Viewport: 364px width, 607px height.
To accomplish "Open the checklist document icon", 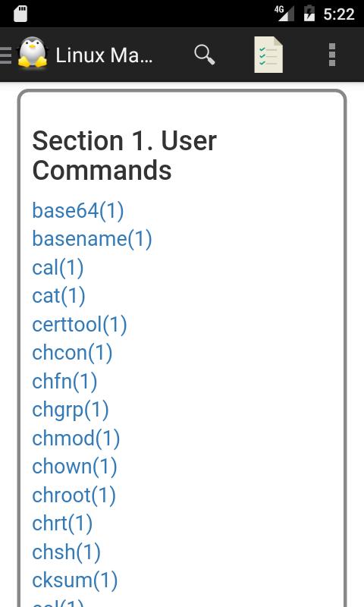I will tap(268, 55).
